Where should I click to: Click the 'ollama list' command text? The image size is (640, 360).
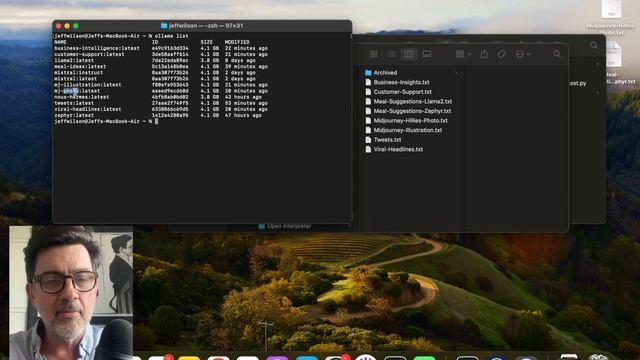coord(171,36)
